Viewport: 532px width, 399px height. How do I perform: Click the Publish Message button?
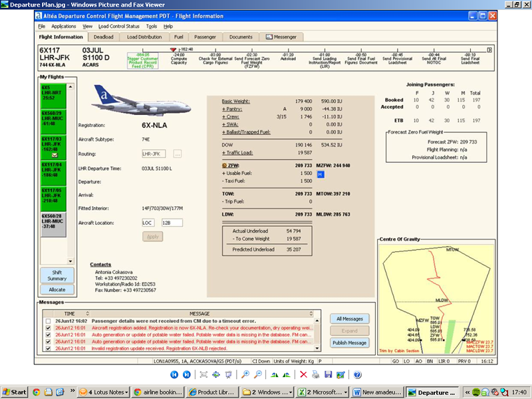tap(350, 343)
